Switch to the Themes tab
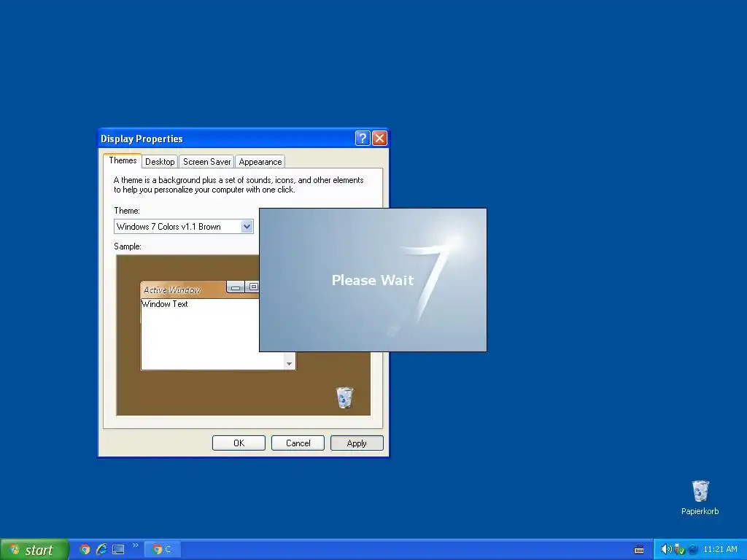 pyautogui.click(x=123, y=160)
